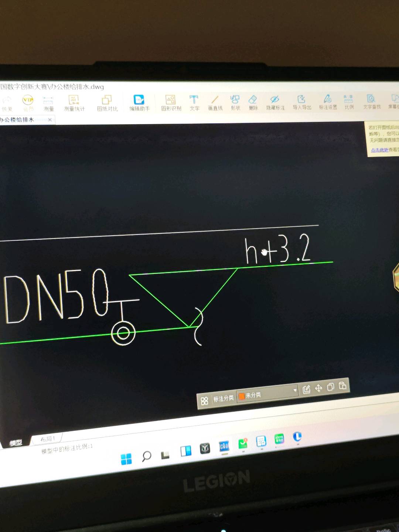Click the edit annotation pencil icon
This screenshot has width=399, height=532.
pos(306,389)
